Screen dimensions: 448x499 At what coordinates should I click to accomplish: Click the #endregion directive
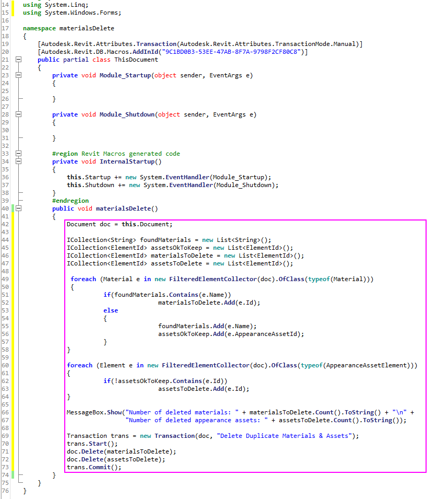point(70,201)
